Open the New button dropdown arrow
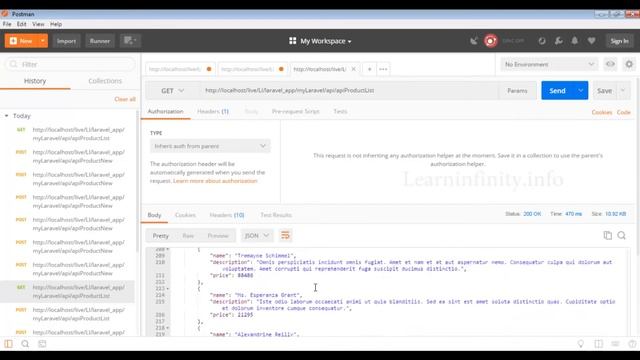The image size is (640, 360). coord(42,41)
